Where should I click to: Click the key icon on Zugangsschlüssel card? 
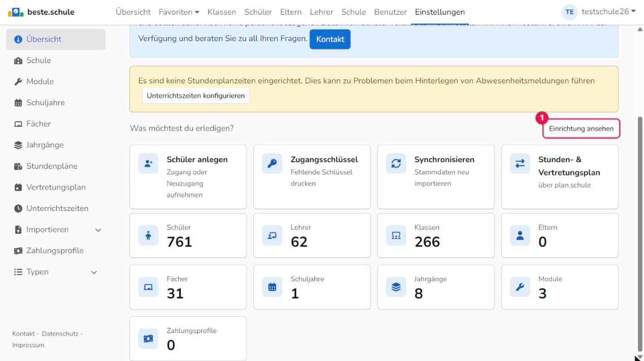(x=272, y=163)
